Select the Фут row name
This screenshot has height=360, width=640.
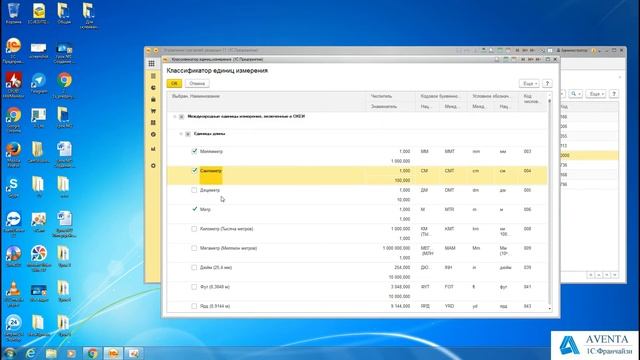coord(215,287)
